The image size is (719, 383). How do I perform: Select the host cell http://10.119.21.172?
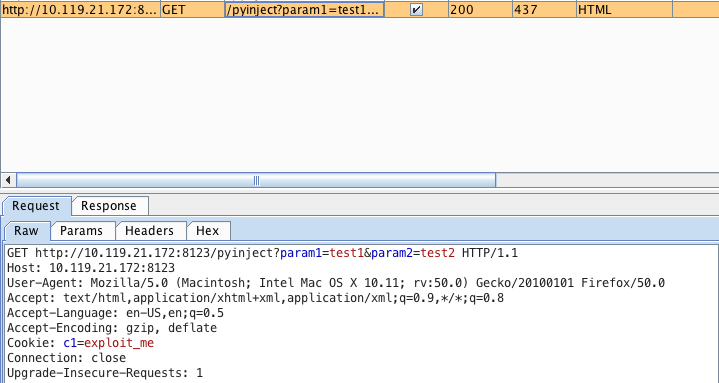coord(80,9)
